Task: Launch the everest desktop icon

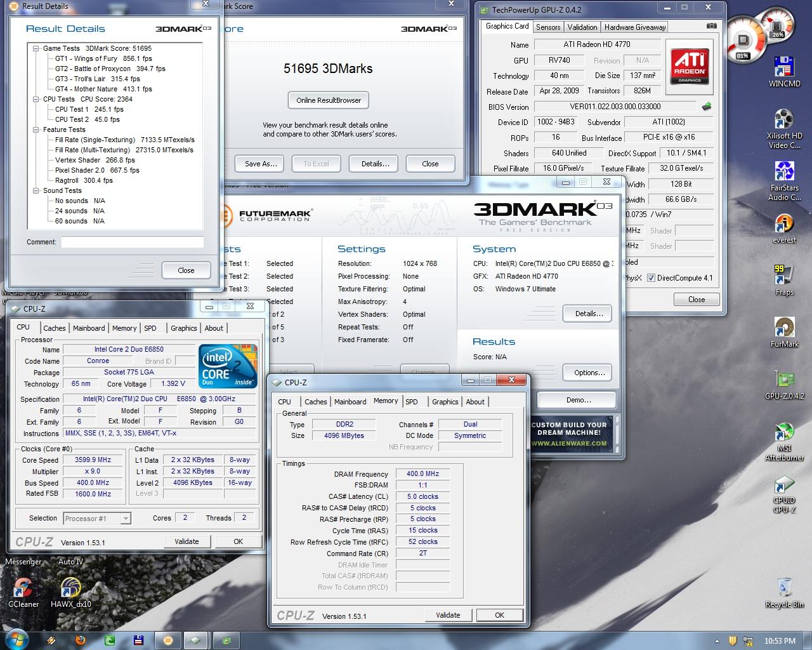Action: coord(784,229)
